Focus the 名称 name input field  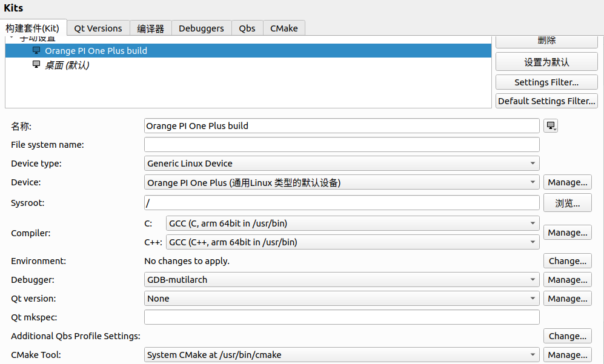(342, 125)
